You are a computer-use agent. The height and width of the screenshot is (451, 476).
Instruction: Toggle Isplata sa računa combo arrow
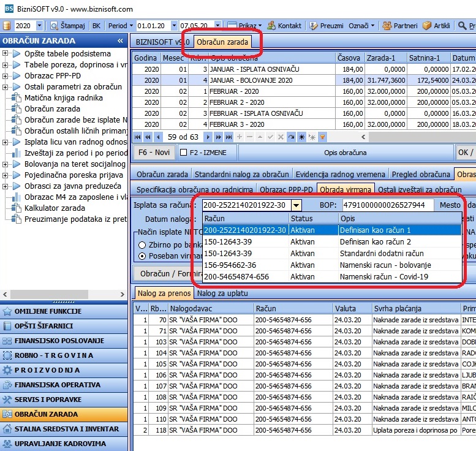(x=296, y=205)
